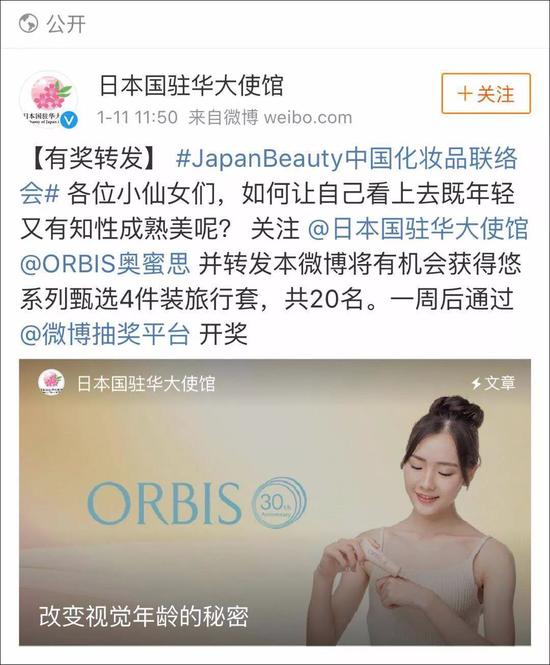Viewport: 550px width, 665px height.
Task: Tap the 公开 visibility label
Action: pyautogui.click(x=66, y=23)
